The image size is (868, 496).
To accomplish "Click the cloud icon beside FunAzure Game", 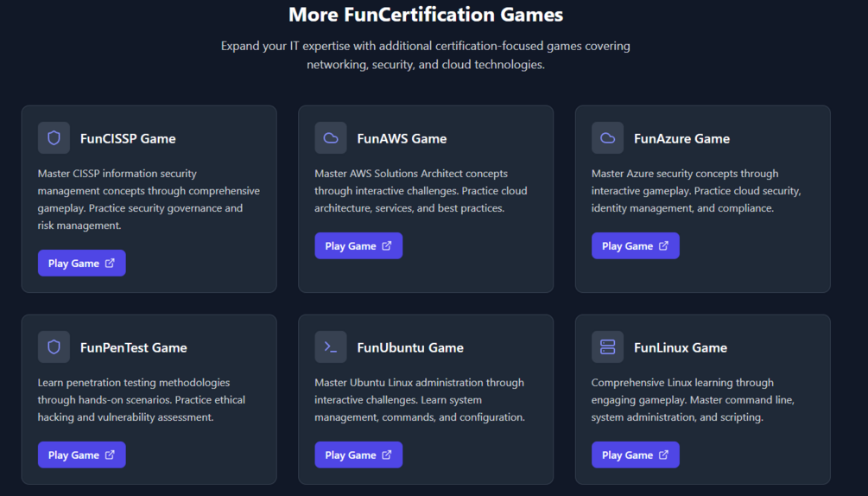I will [x=607, y=138].
